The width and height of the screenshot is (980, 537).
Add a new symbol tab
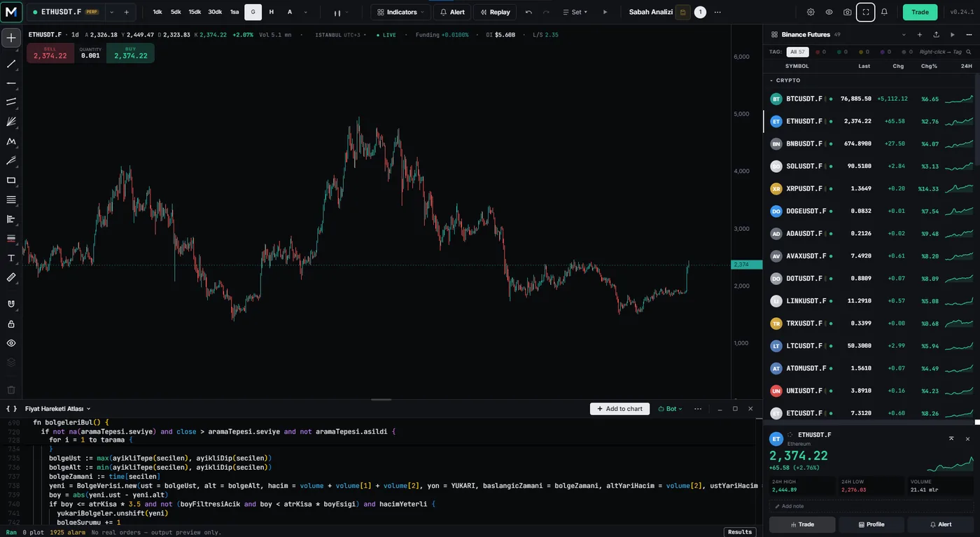[x=126, y=12]
